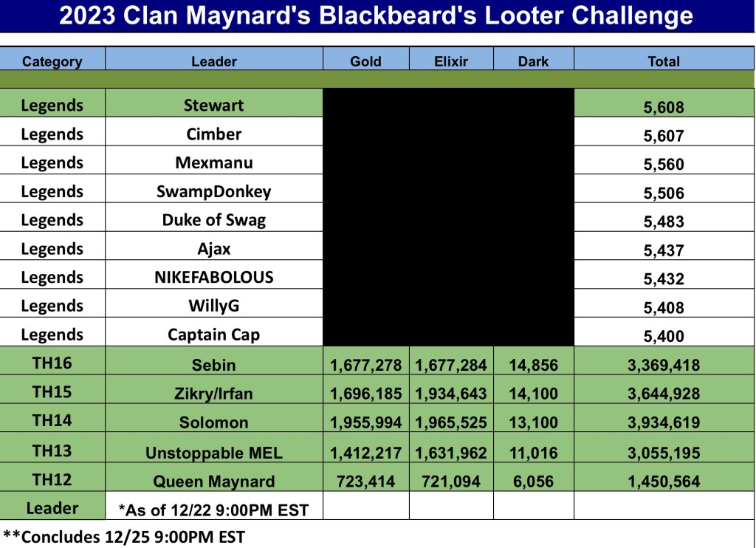Select the Leader column header
Screen dimensions: 756x548
[x=214, y=61]
